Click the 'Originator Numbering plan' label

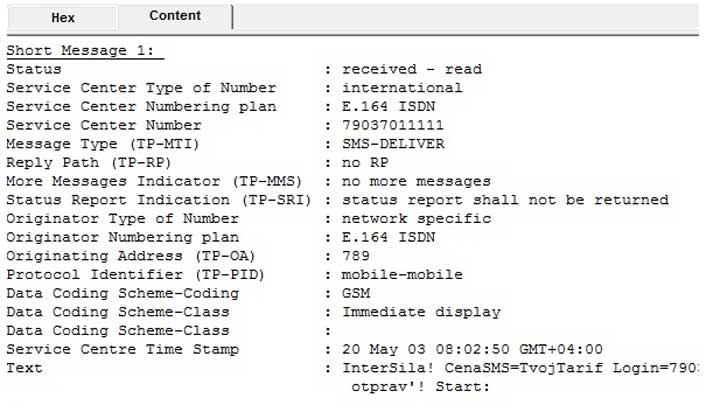(x=122, y=237)
